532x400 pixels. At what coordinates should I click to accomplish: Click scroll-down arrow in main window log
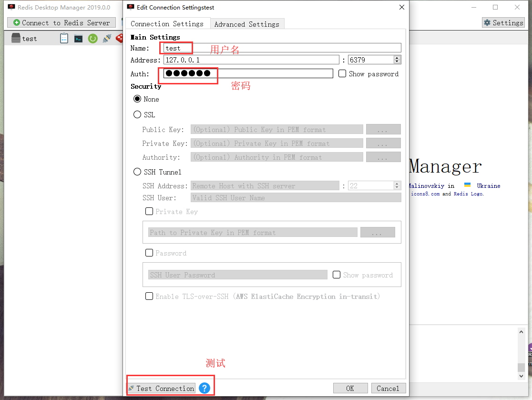pyautogui.click(x=521, y=376)
